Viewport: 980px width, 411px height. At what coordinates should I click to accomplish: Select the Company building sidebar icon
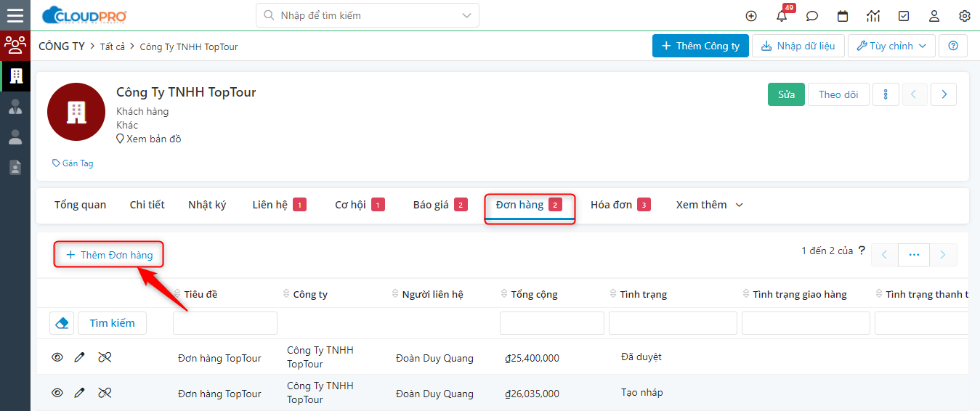coord(15,76)
